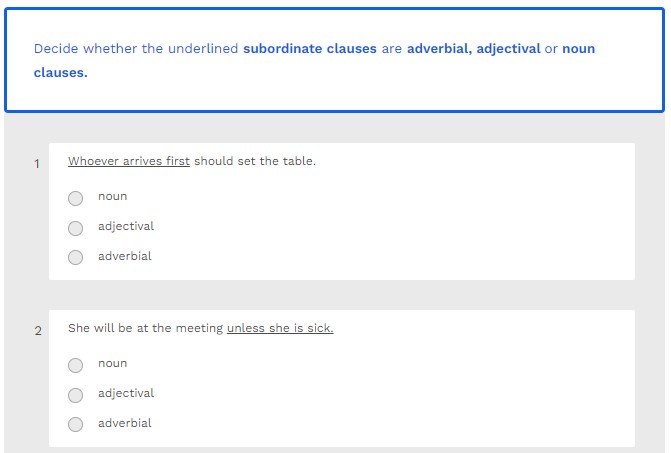Click the question number 2

tap(38, 331)
